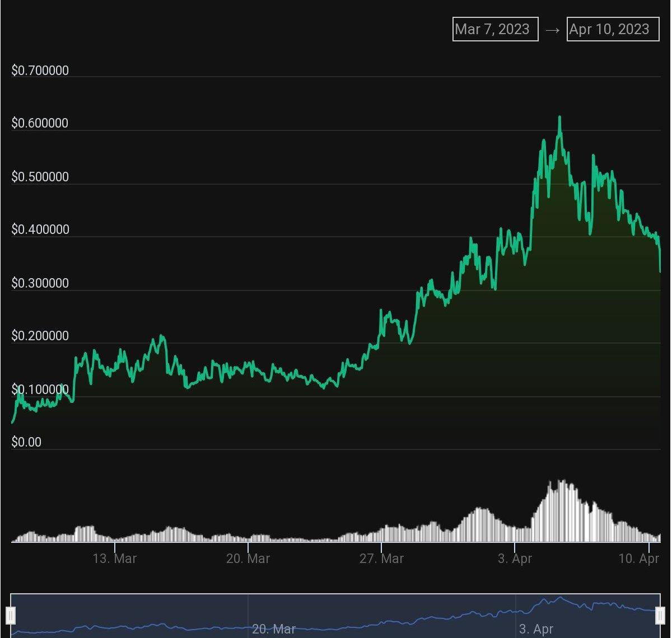Click the 13. Mar x-axis label
This screenshot has height=638, width=672.
click(x=115, y=559)
